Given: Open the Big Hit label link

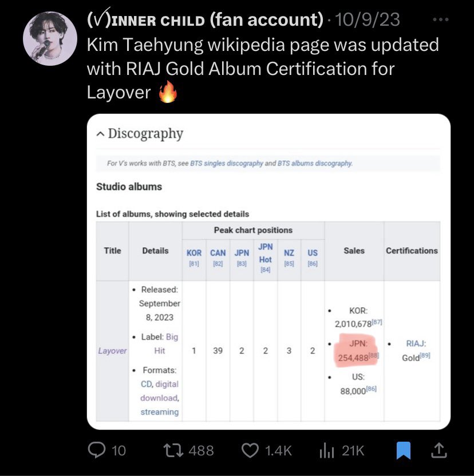Looking at the screenshot, I should pos(165,344).
